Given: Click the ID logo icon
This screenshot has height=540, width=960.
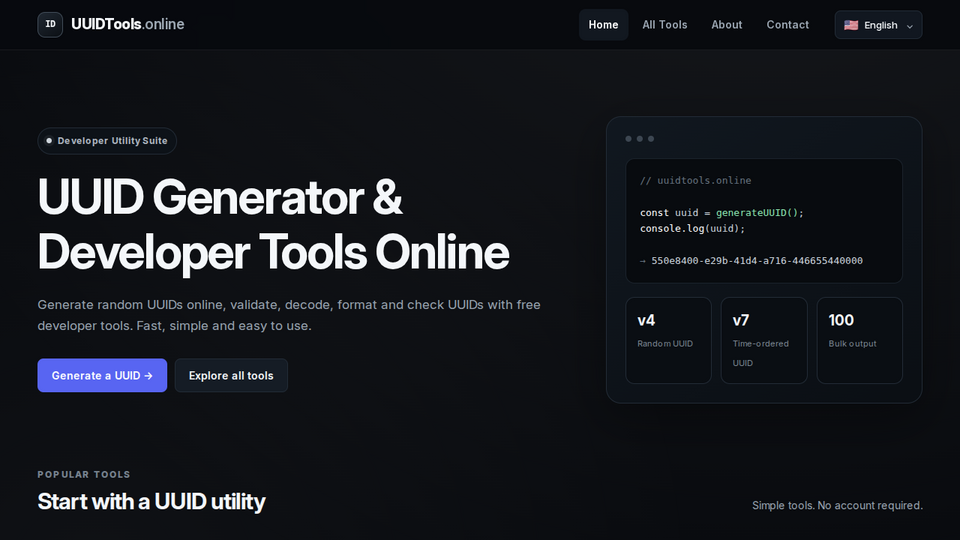Looking at the screenshot, I should tap(50, 24).
